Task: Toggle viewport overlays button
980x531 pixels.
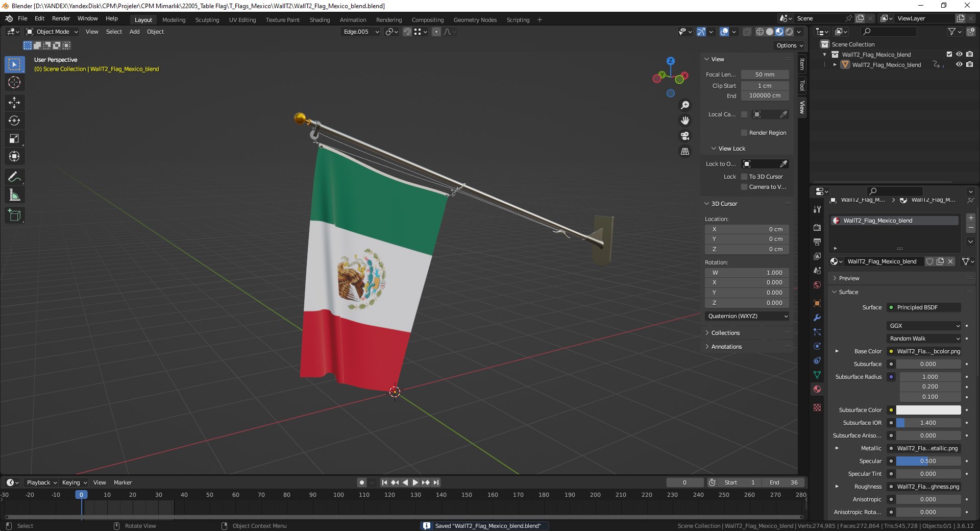Action: point(724,32)
